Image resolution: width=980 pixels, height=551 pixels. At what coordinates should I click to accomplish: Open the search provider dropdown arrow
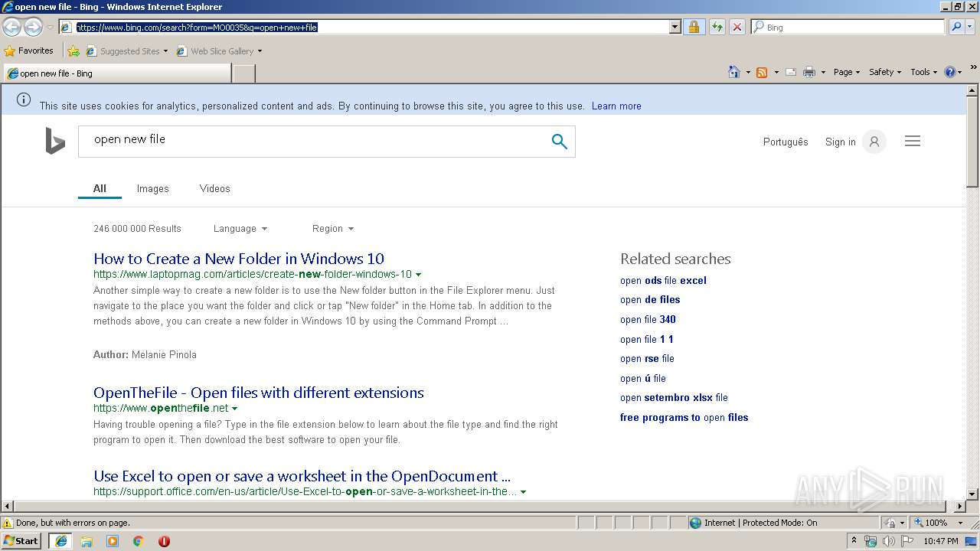972,27
